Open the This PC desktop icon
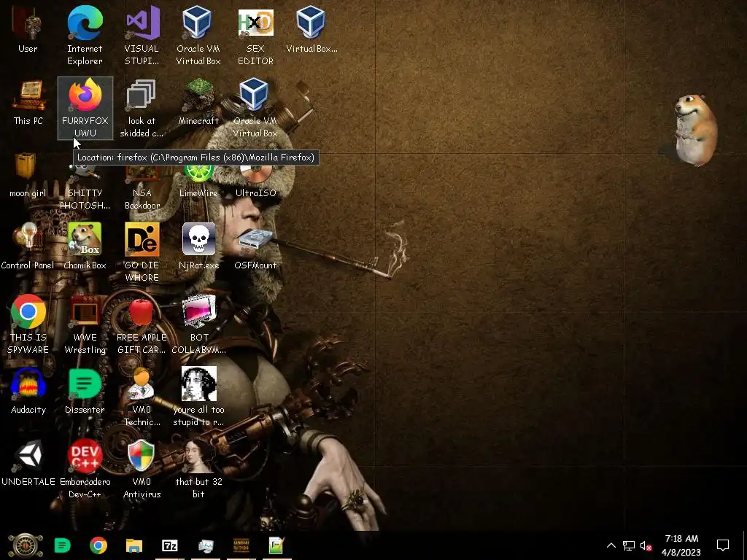The width and height of the screenshot is (747, 560). 28,102
